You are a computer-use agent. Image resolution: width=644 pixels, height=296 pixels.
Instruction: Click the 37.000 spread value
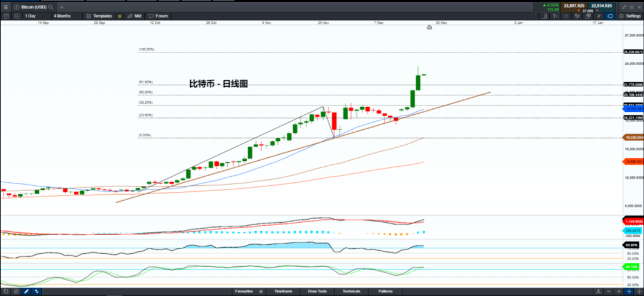click(587, 11)
